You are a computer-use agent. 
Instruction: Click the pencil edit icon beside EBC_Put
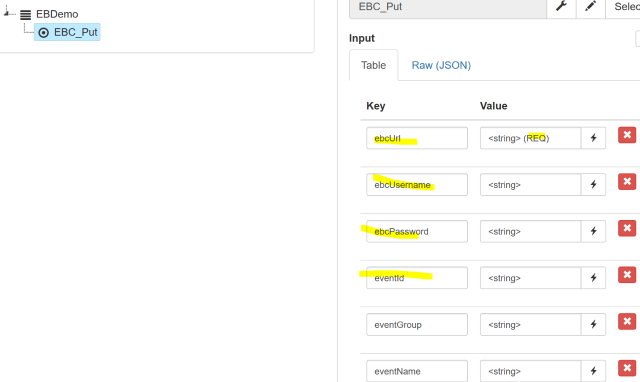590,7
